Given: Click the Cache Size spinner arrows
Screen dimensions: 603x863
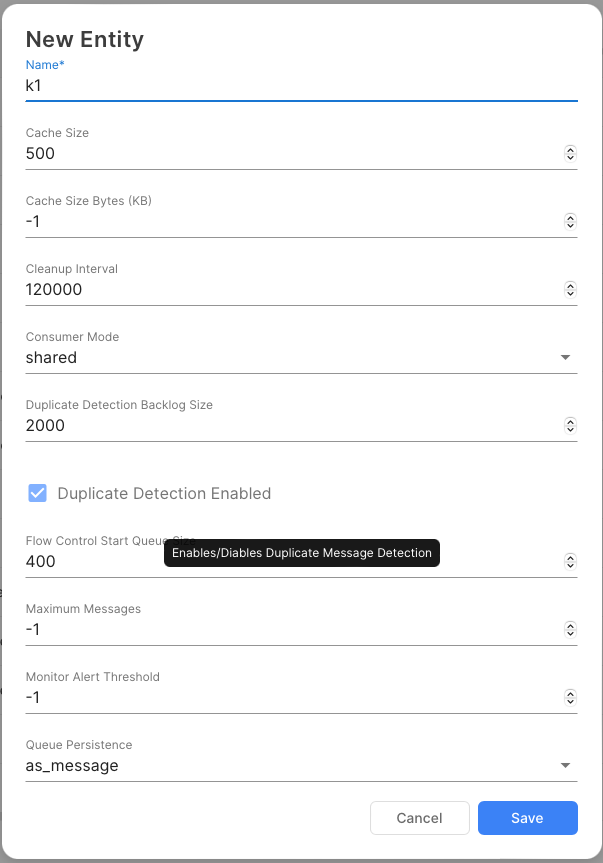Looking at the screenshot, I should point(570,153).
